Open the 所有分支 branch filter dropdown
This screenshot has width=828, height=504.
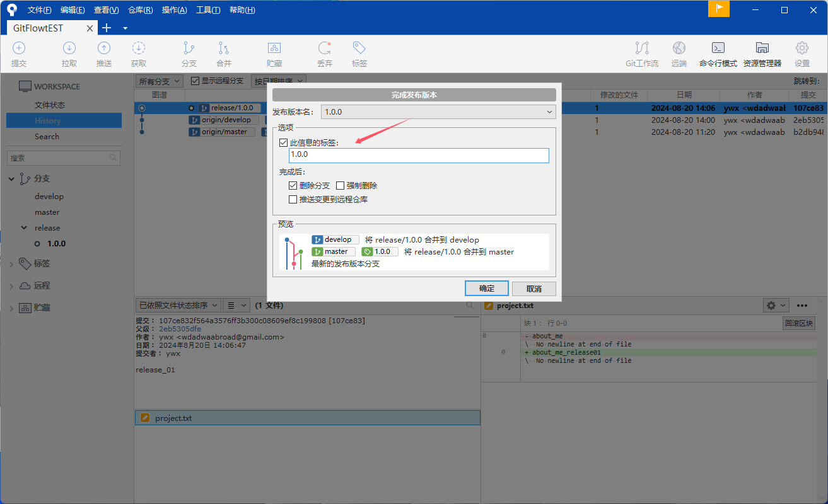[160, 81]
